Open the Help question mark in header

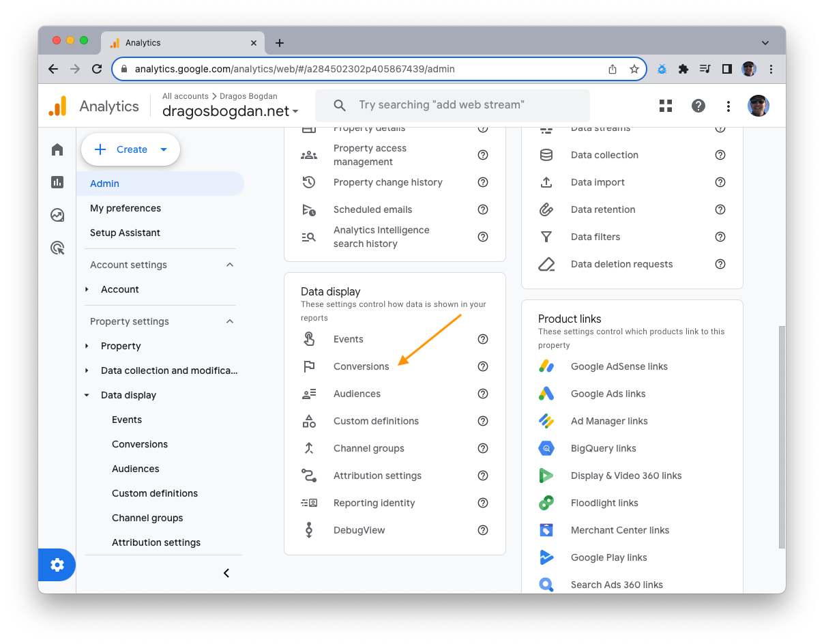tap(698, 106)
